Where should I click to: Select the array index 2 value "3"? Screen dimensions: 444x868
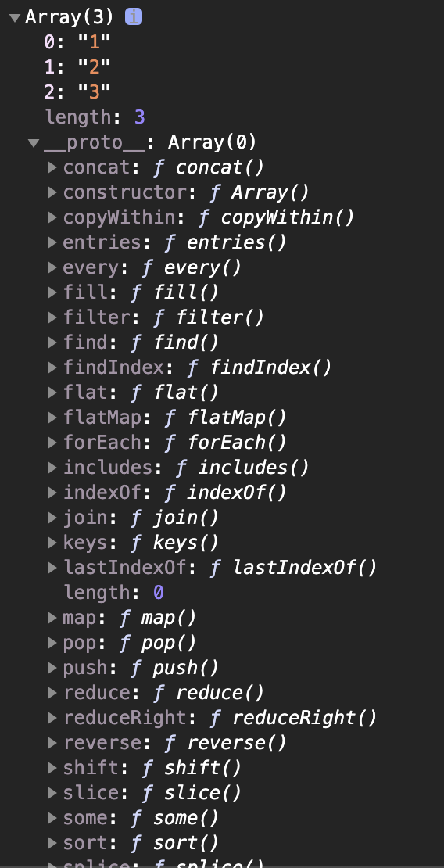[x=94, y=92]
